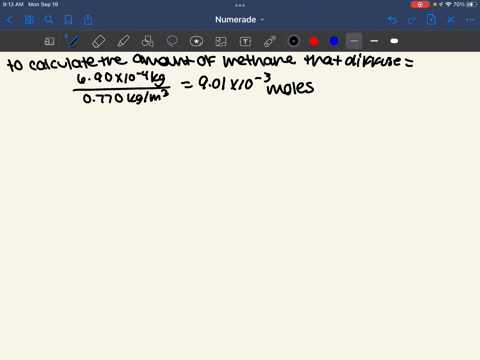Select the Laser pointer tool

pyautogui.click(x=270, y=41)
